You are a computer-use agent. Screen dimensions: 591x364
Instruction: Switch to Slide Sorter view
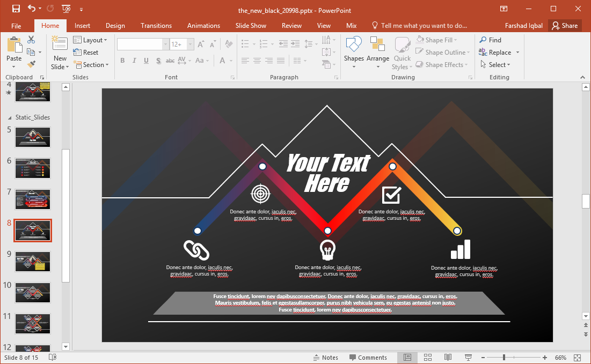click(x=427, y=358)
